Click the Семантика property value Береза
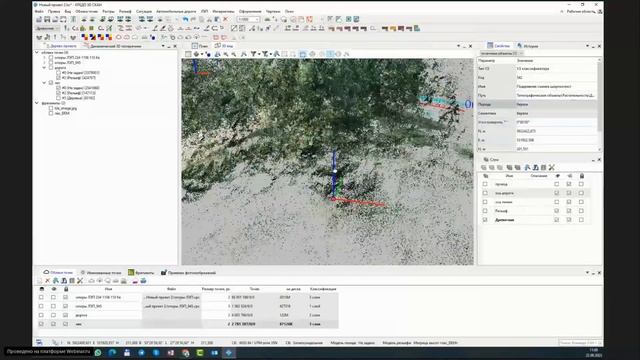Image resolution: width=640 pixels, height=360 pixels. (522, 113)
